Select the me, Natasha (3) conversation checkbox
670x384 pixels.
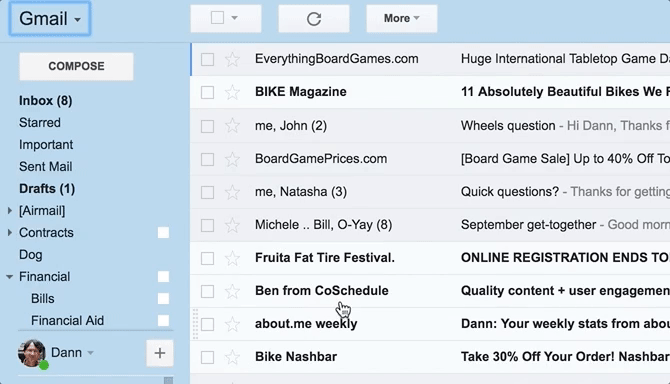click(x=208, y=192)
